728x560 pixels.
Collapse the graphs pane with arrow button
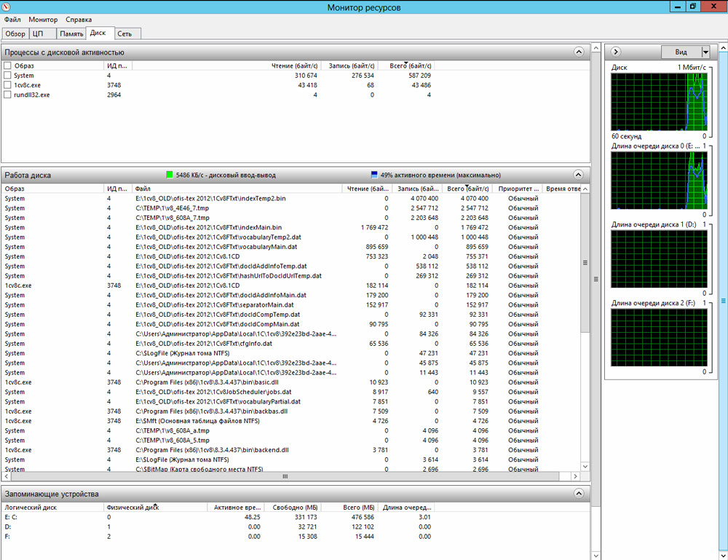click(616, 52)
